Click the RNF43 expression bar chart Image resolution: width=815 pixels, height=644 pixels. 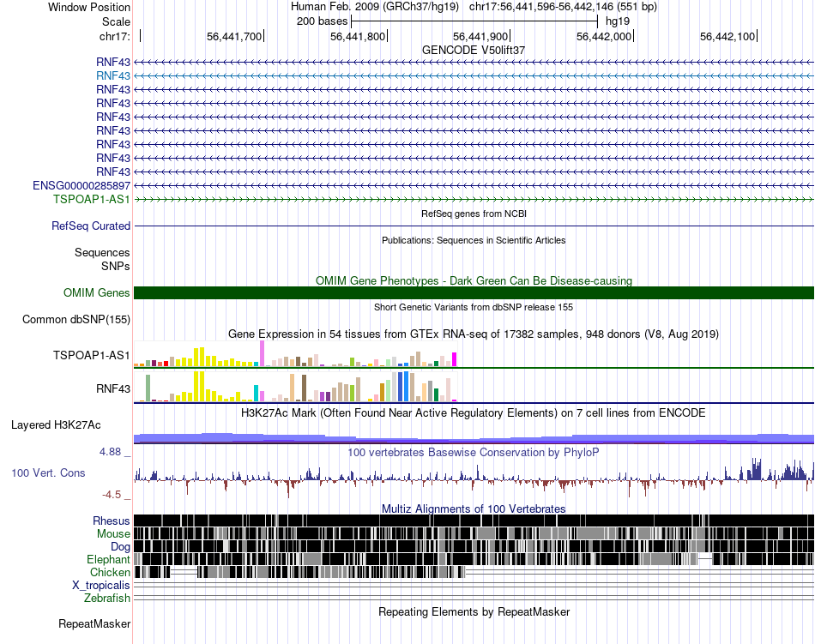point(295,387)
